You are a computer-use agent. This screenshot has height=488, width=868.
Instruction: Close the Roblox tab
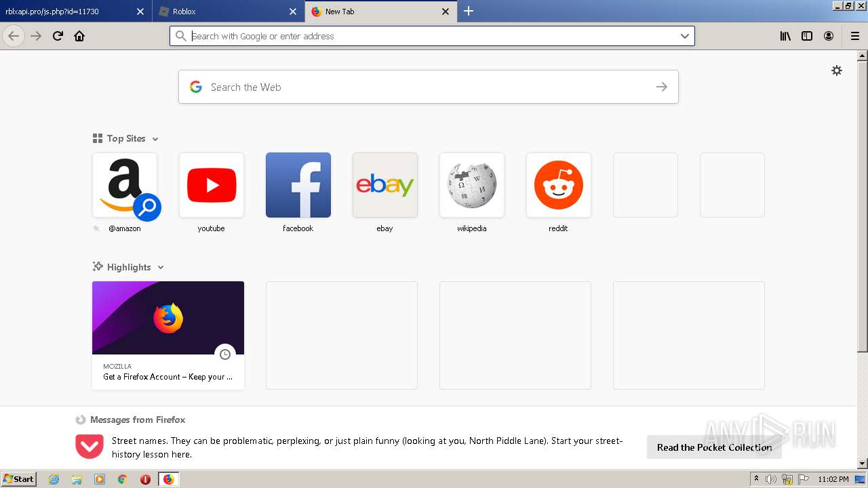click(x=293, y=12)
